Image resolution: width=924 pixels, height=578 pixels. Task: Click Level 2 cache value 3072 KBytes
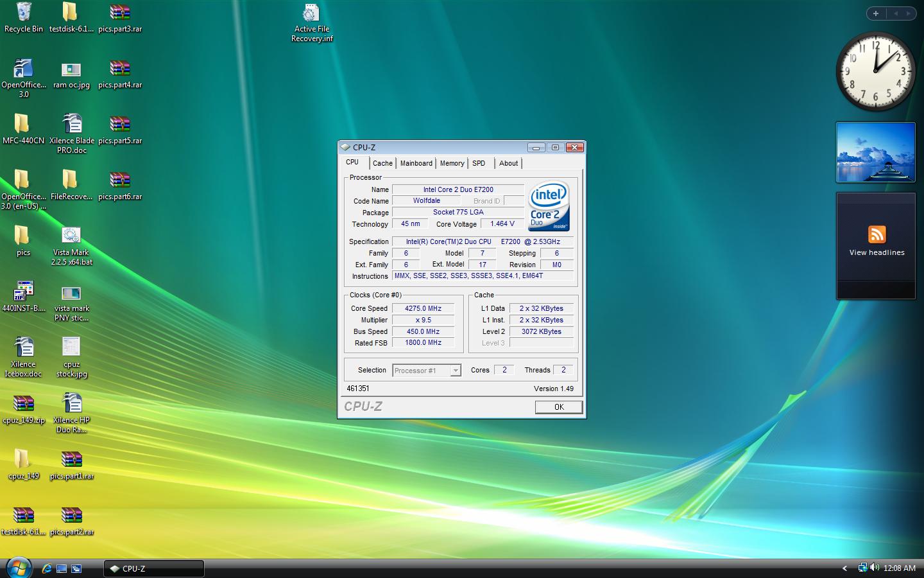point(541,331)
